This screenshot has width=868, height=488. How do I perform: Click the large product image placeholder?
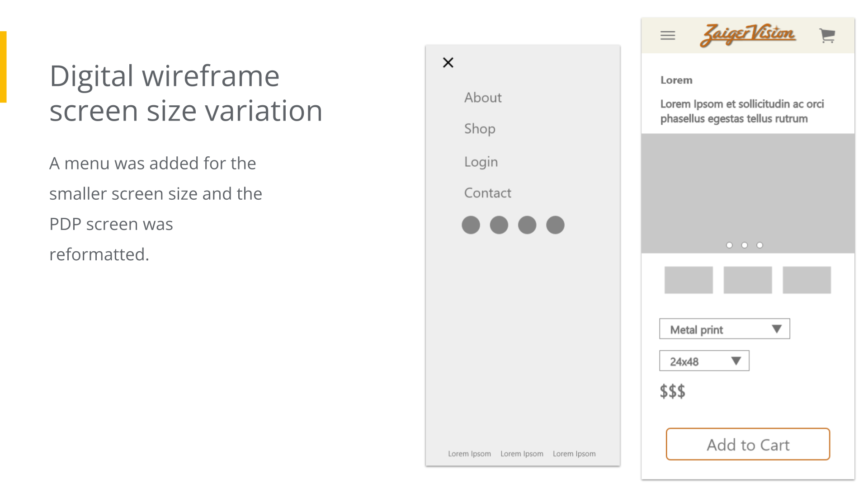point(748,190)
